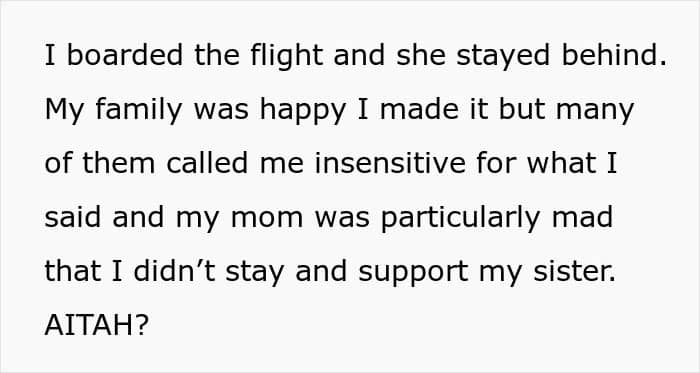Click the word 'boarded' in first line
The image size is (700, 373).
click(x=125, y=55)
